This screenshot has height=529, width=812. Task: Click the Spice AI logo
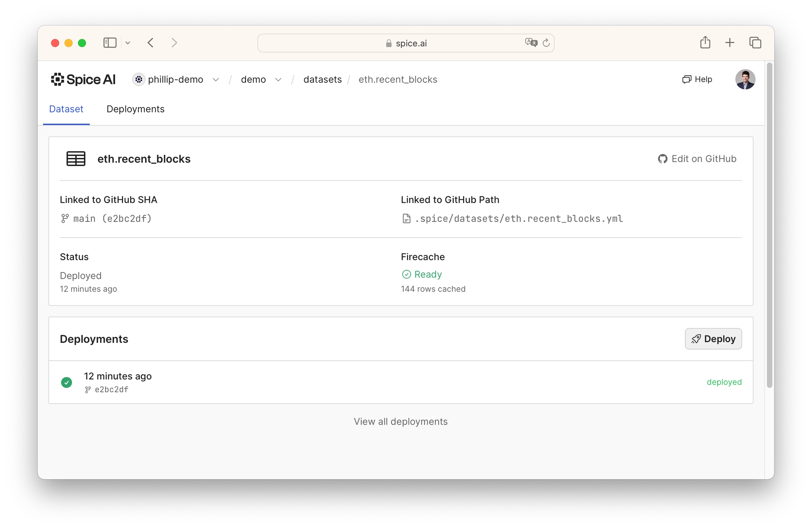tap(83, 79)
